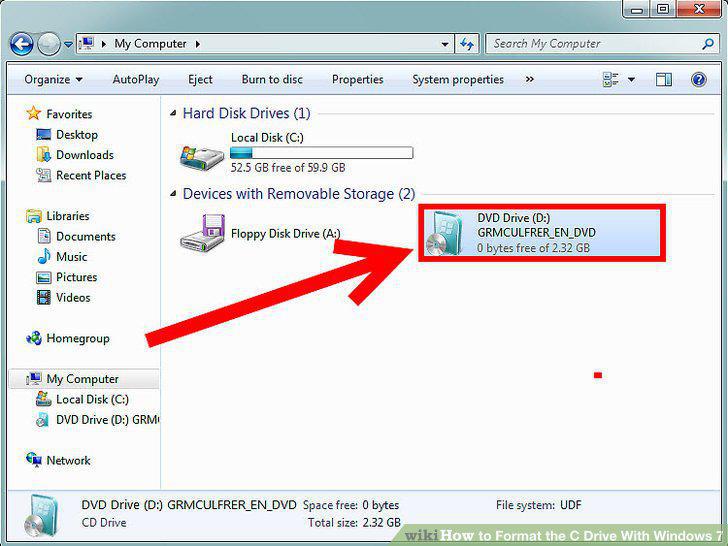The width and height of the screenshot is (728, 546).
Task: Select DVD Drive (D:) GRMCULFRER_EN_DVD item
Action: click(x=542, y=233)
